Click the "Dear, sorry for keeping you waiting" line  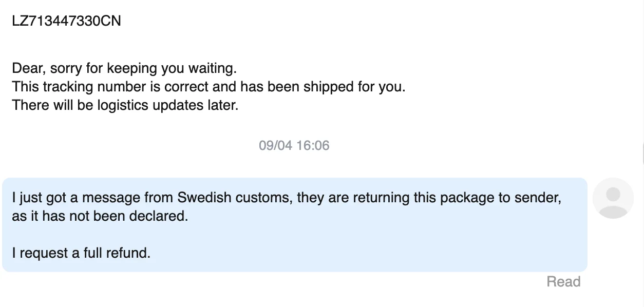124,68
